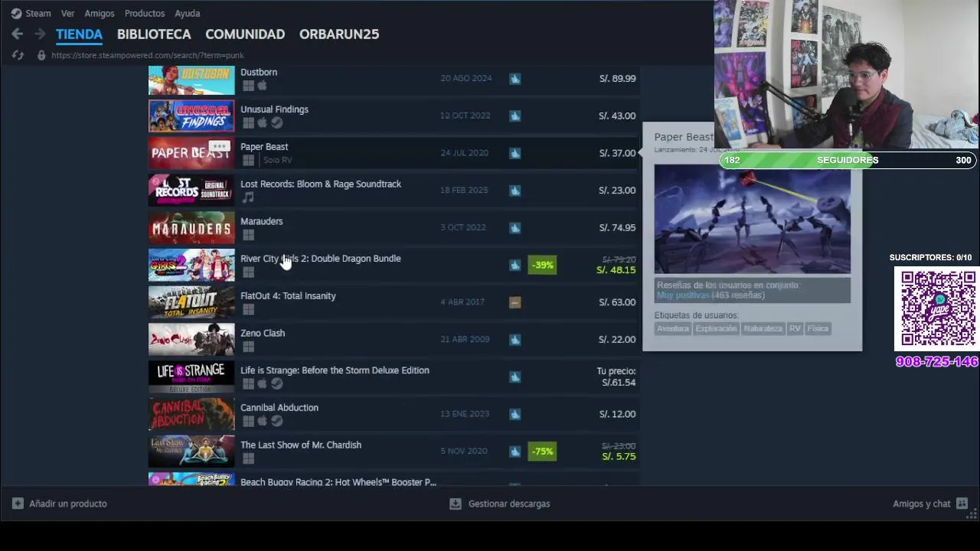
Task: Open Life is Strange Deluxe thumbnail
Action: click(x=191, y=377)
